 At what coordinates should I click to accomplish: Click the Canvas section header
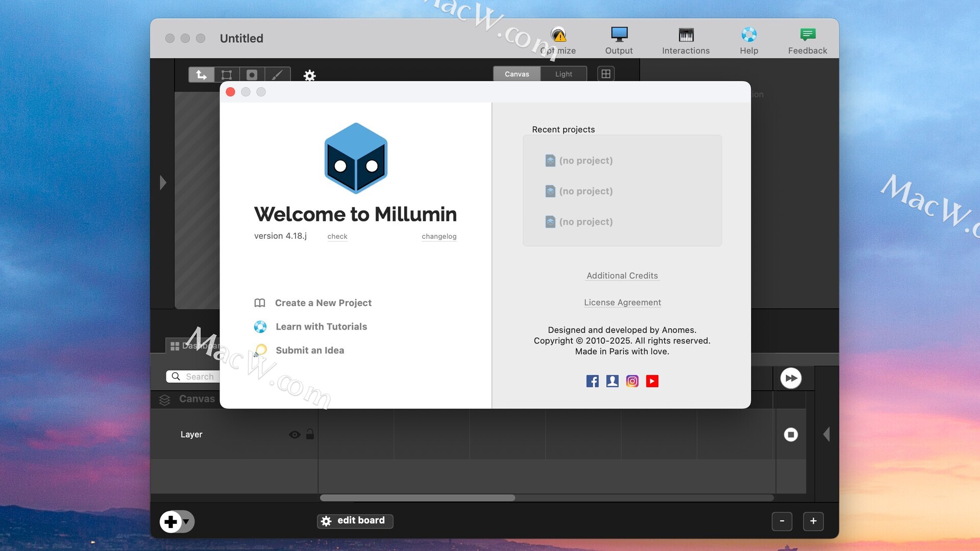[x=197, y=399]
